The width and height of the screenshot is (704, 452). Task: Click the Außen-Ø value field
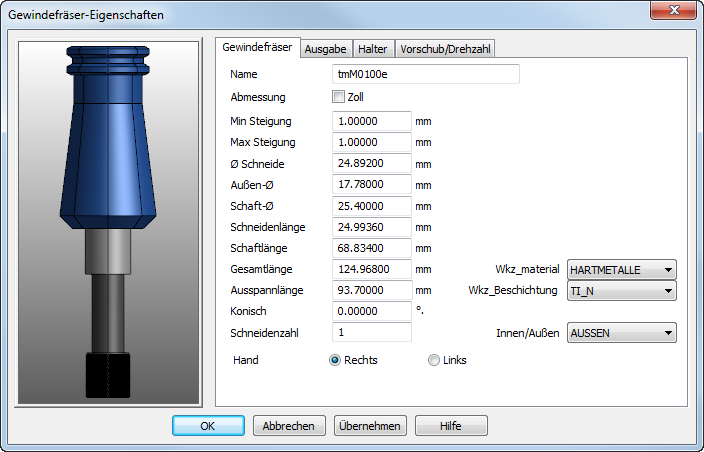tap(372, 184)
